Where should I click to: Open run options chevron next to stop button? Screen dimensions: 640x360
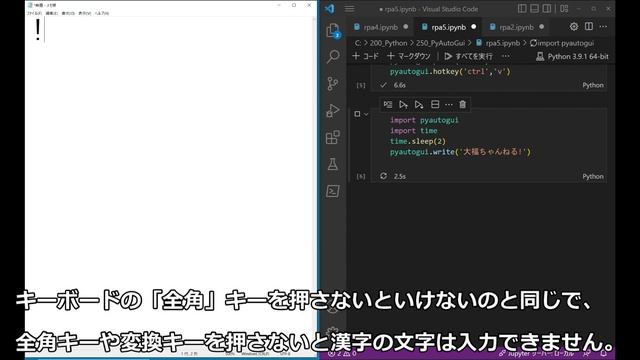click(x=366, y=114)
